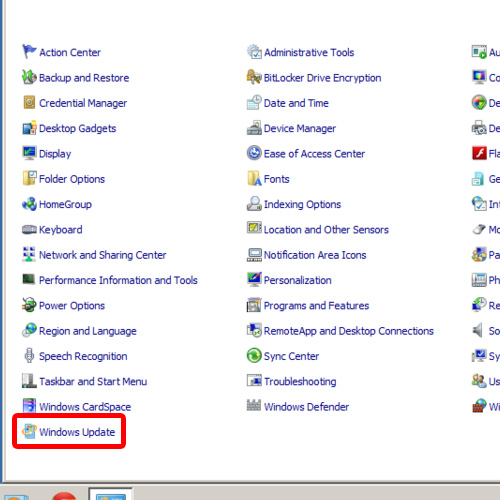The width and height of the screenshot is (500, 500).
Task: Open Location and Other Sensors link
Action: pyautogui.click(x=326, y=230)
